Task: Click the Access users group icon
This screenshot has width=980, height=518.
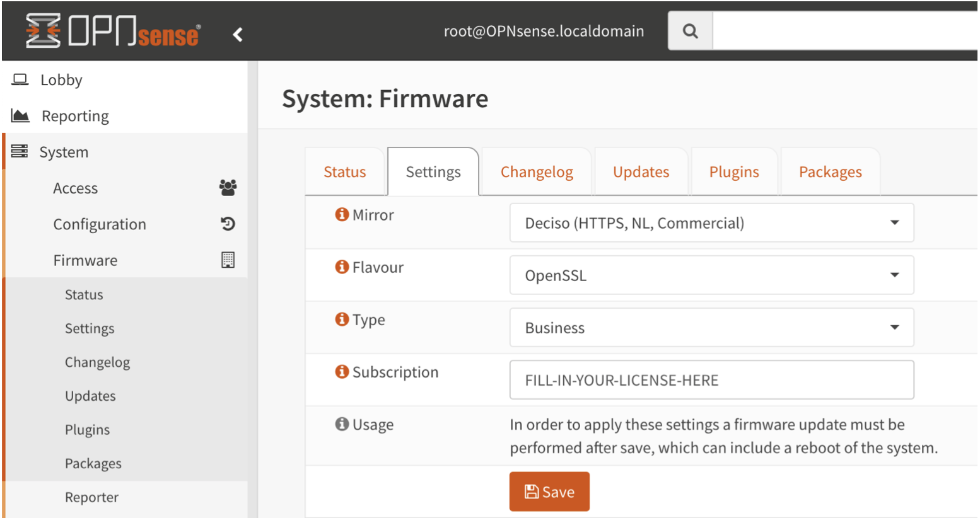Action: click(228, 187)
